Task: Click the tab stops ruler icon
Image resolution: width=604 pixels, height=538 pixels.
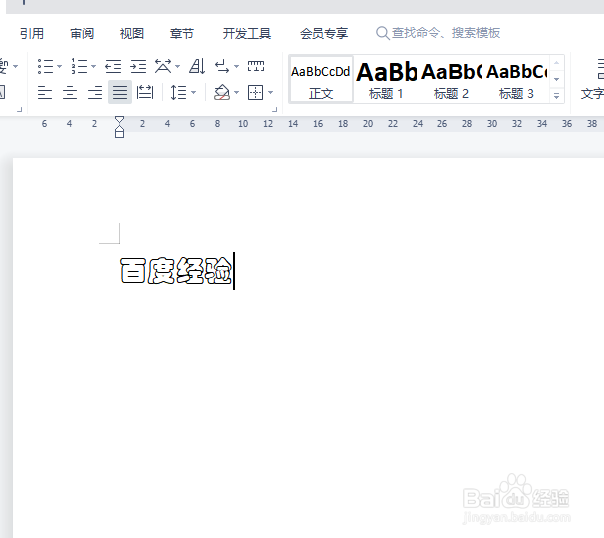Action: tap(256, 66)
